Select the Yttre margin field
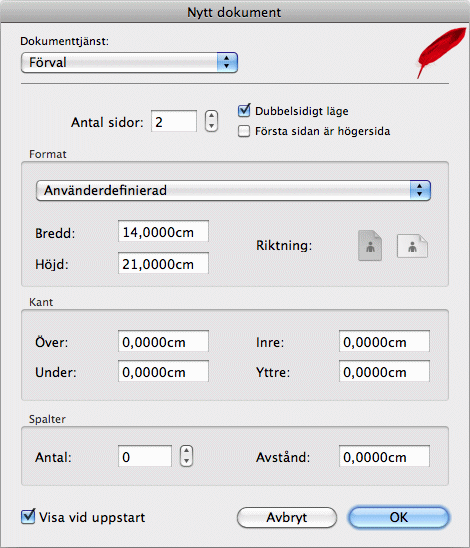Image resolution: width=470 pixels, height=548 pixels. (384, 371)
